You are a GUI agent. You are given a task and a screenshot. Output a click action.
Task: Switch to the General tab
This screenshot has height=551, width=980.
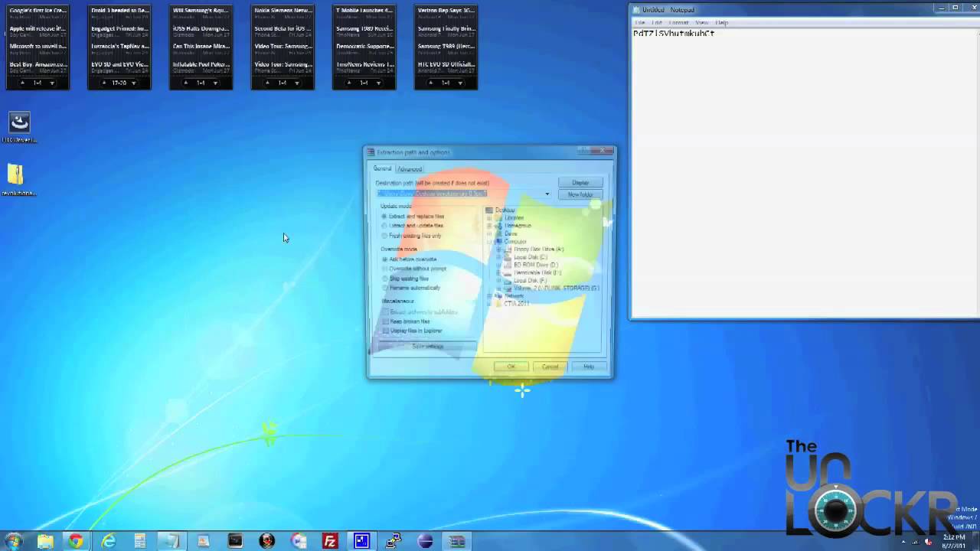382,169
